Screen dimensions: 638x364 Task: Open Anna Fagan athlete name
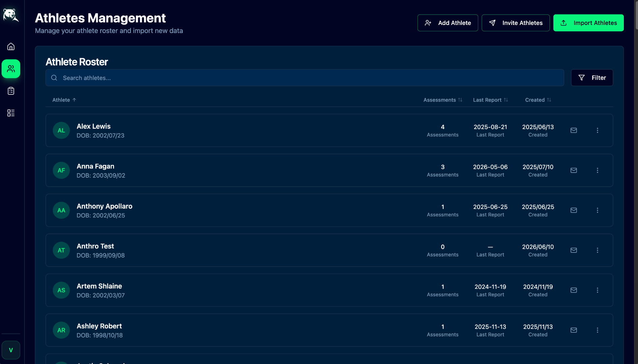coord(95,166)
